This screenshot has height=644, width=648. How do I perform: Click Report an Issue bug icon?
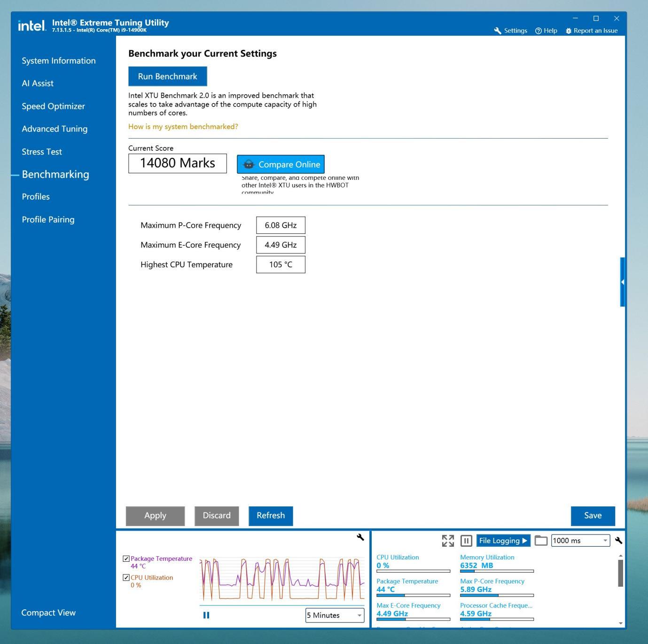[569, 31]
